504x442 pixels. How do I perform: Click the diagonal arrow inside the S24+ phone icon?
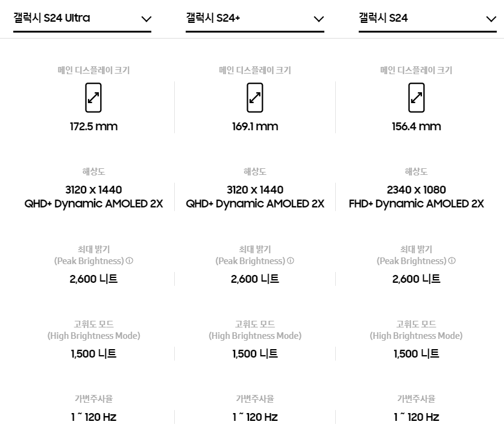point(254,96)
